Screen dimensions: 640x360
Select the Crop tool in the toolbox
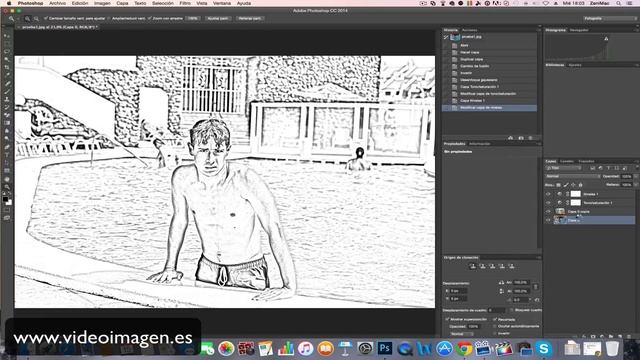7,67
